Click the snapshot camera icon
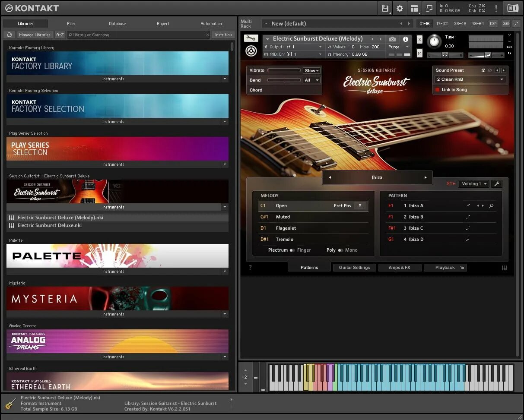The width and height of the screenshot is (524, 420). [x=392, y=39]
